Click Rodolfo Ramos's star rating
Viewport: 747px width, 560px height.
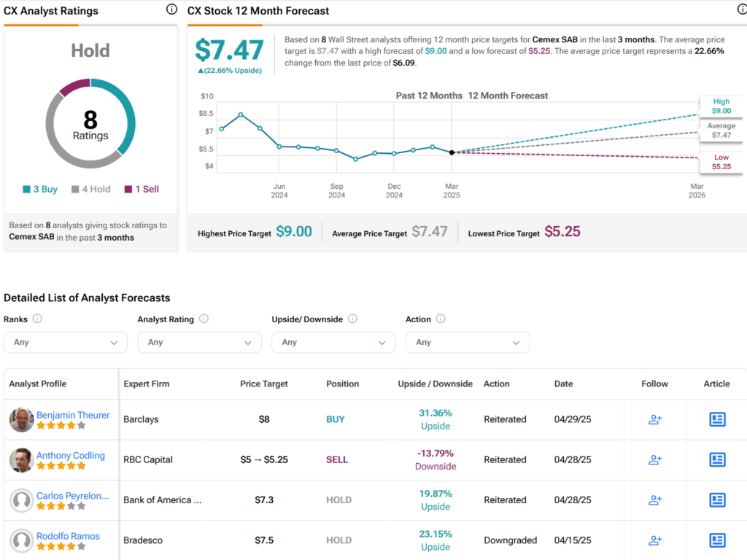(61, 547)
